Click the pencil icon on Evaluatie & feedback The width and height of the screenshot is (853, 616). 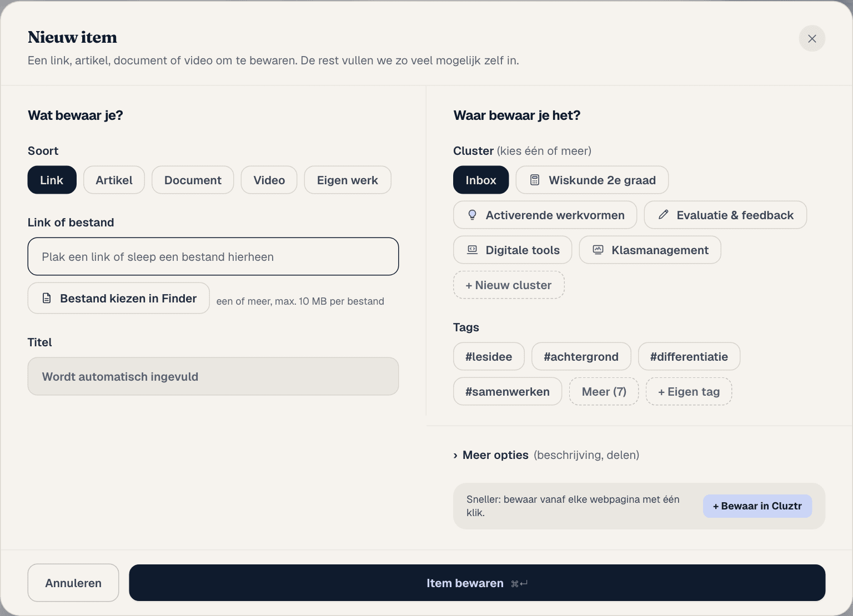click(663, 215)
